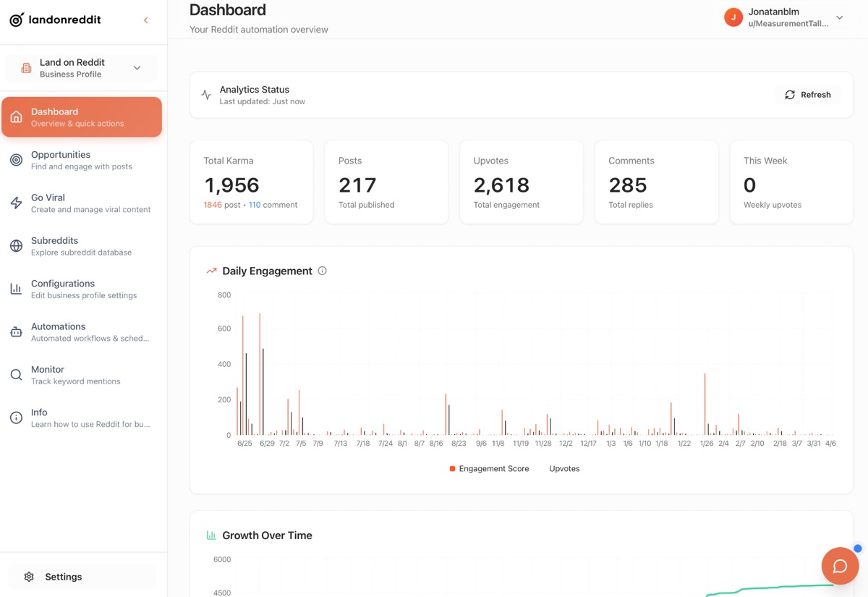Click the Total Karma card
The height and width of the screenshot is (597, 868).
(251, 182)
